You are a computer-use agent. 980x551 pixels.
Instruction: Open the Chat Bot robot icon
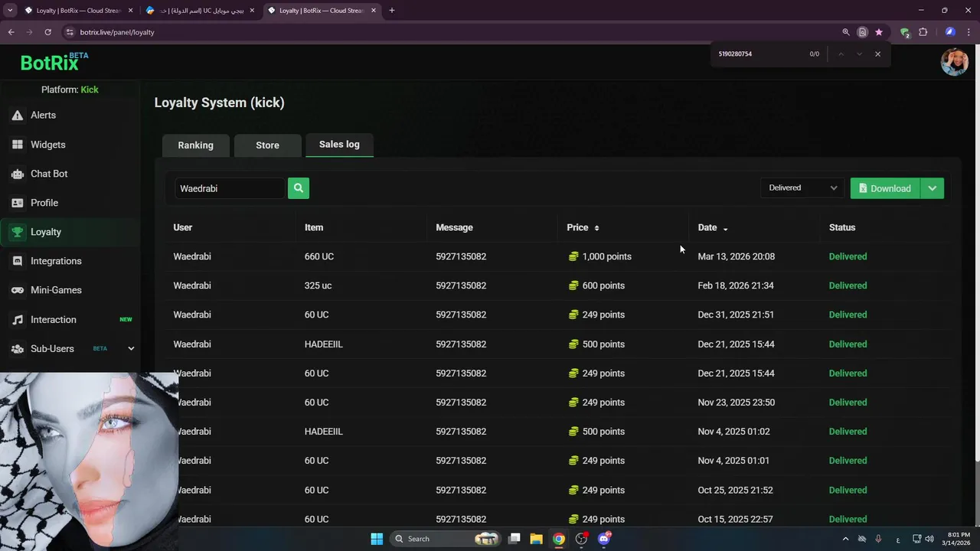[17, 174]
